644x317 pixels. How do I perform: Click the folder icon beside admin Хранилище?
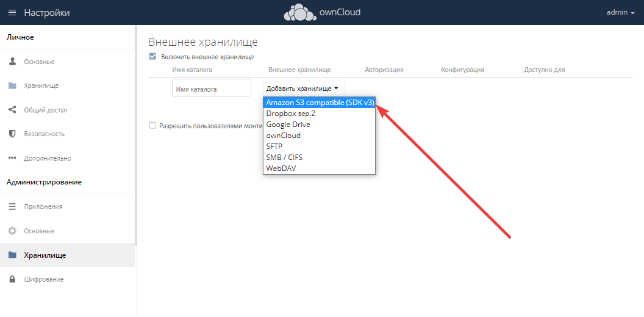[x=12, y=255]
